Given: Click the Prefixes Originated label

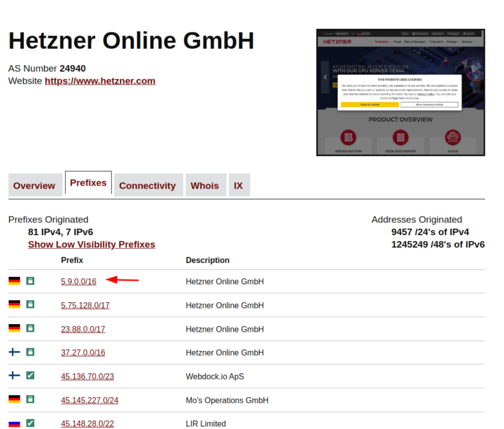Looking at the screenshot, I should click(x=48, y=219).
